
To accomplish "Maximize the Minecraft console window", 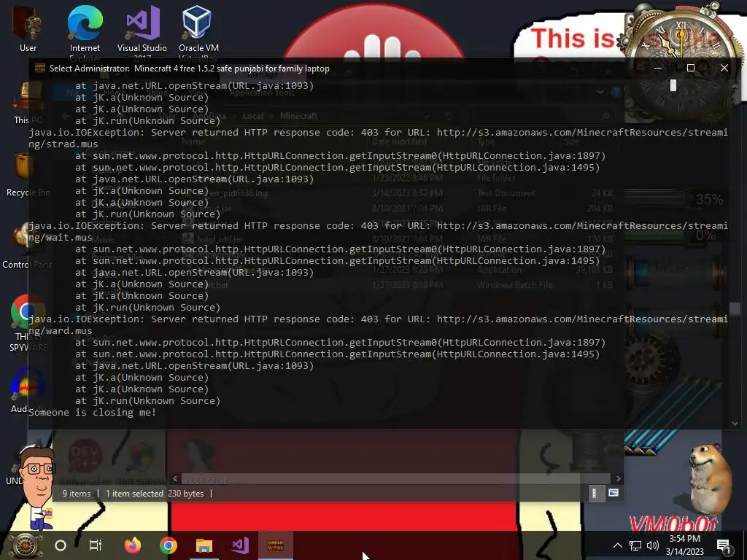I will pyautogui.click(x=690, y=68).
